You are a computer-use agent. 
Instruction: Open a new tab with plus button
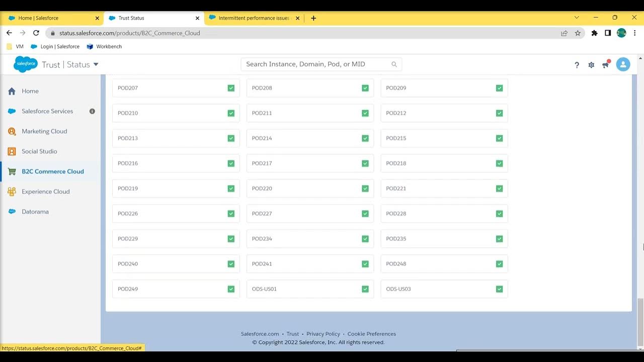(313, 18)
